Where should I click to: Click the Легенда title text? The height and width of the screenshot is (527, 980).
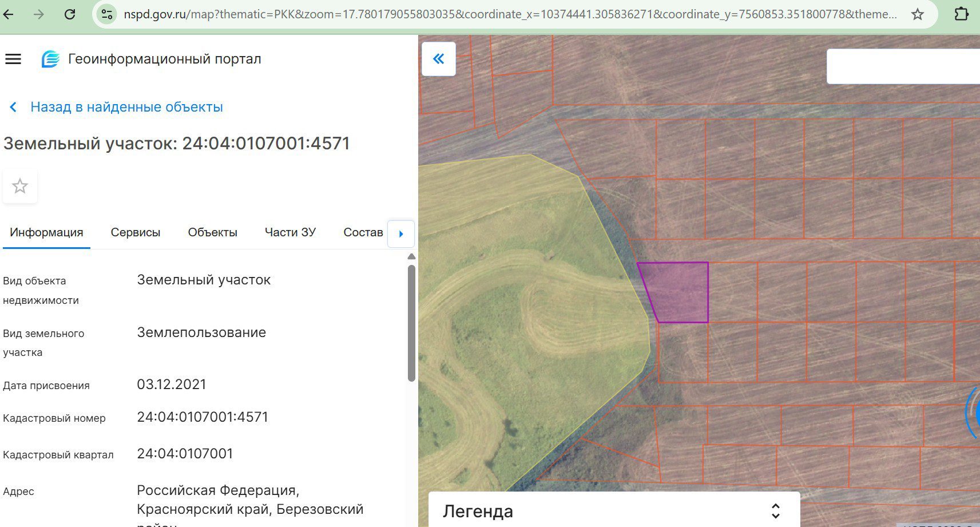[478, 511]
